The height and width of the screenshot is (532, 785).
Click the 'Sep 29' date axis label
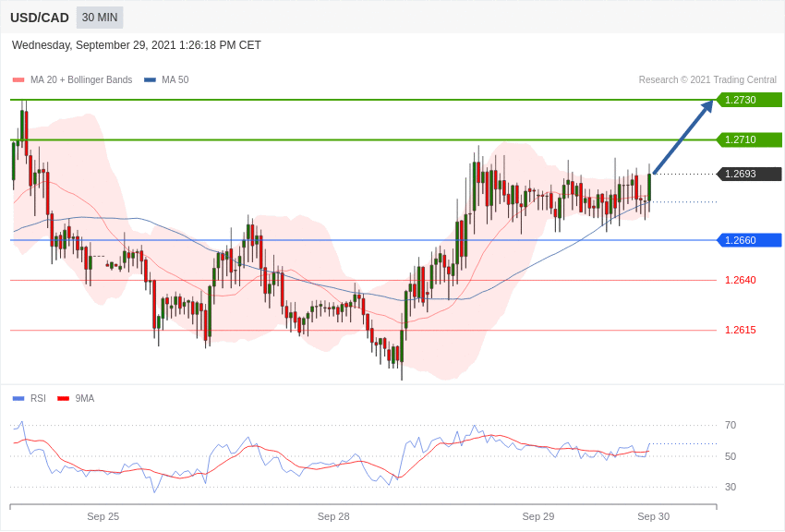click(x=538, y=516)
